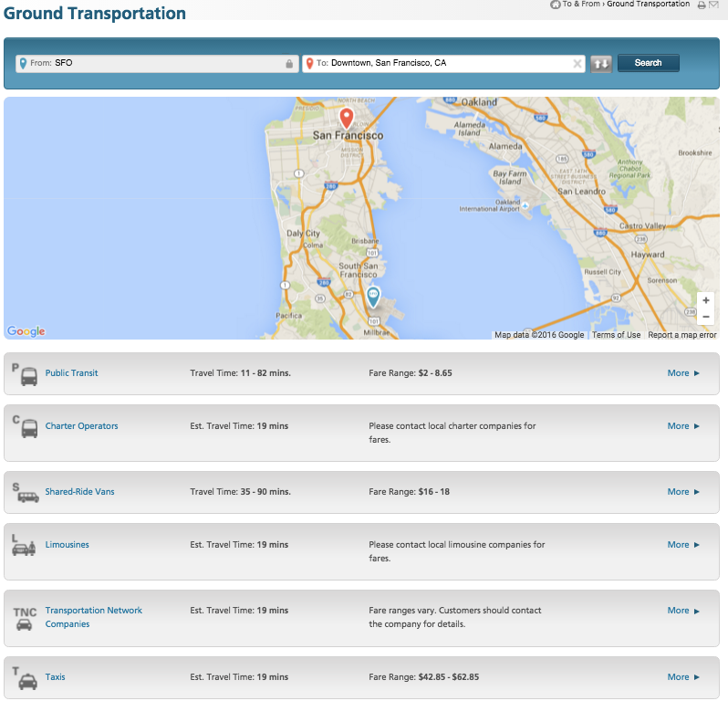728x701 pixels.
Task: Open the Limousines link
Action: coord(67,544)
